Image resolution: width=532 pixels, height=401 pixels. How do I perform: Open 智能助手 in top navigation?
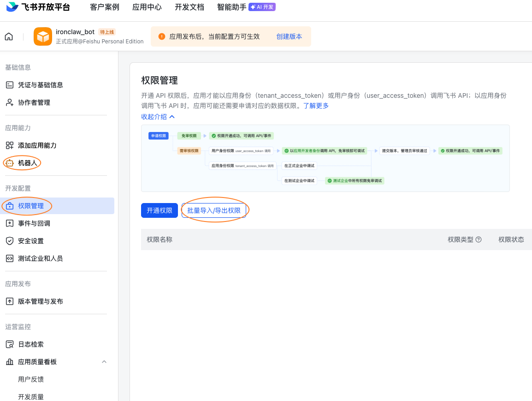(232, 7)
